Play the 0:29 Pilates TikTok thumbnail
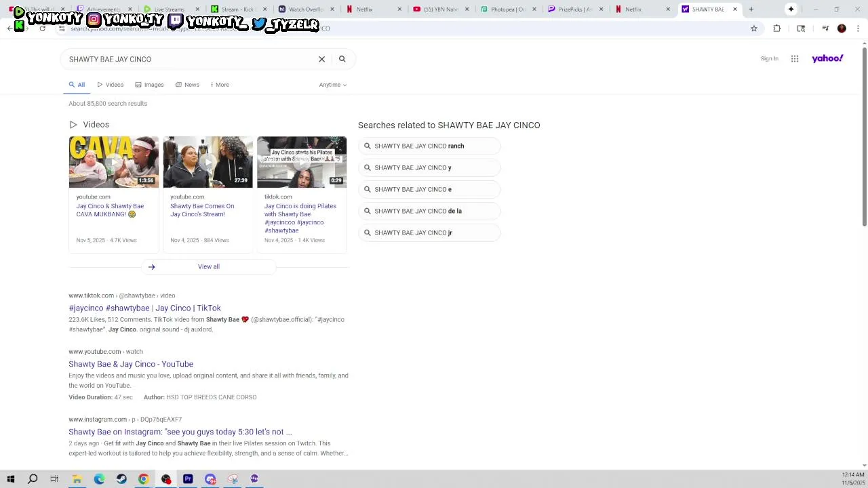Image resolution: width=868 pixels, height=488 pixels. 302,162
